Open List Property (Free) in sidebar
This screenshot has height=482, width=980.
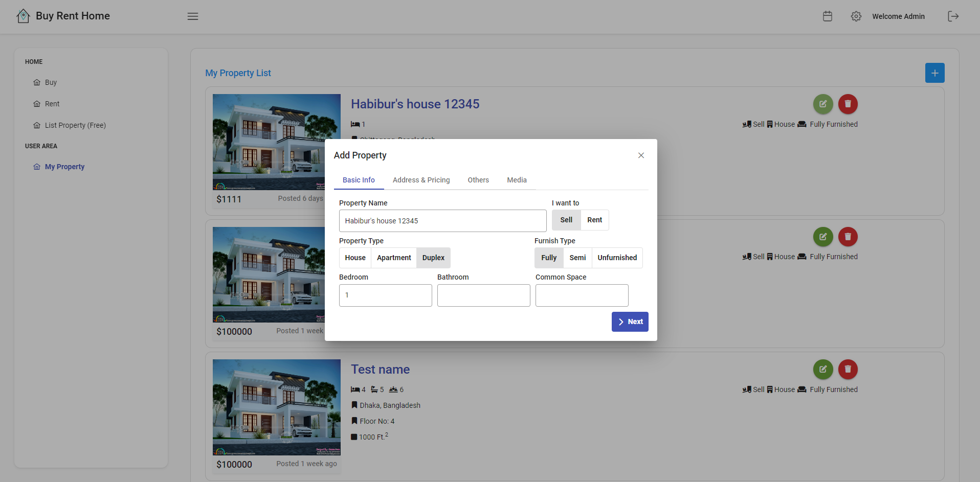click(75, 125)
